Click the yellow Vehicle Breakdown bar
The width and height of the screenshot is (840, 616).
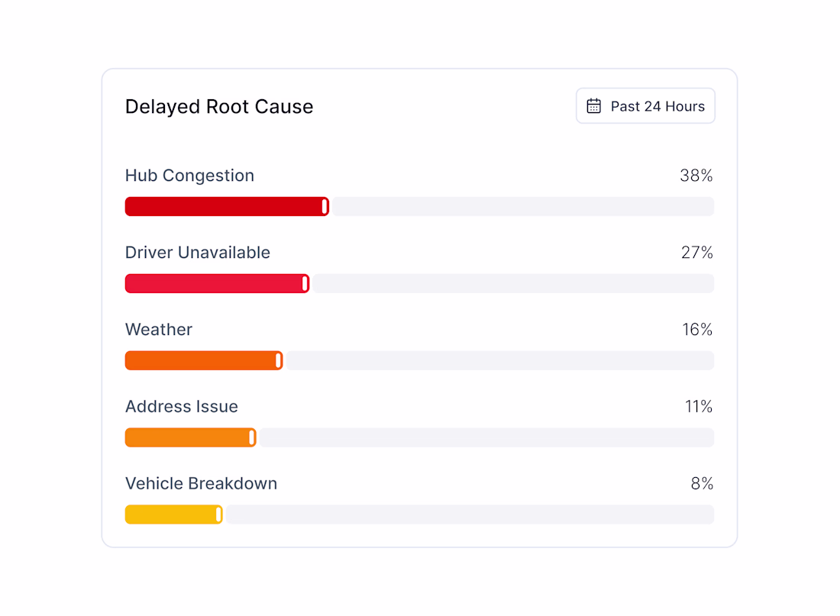[173, 514]
